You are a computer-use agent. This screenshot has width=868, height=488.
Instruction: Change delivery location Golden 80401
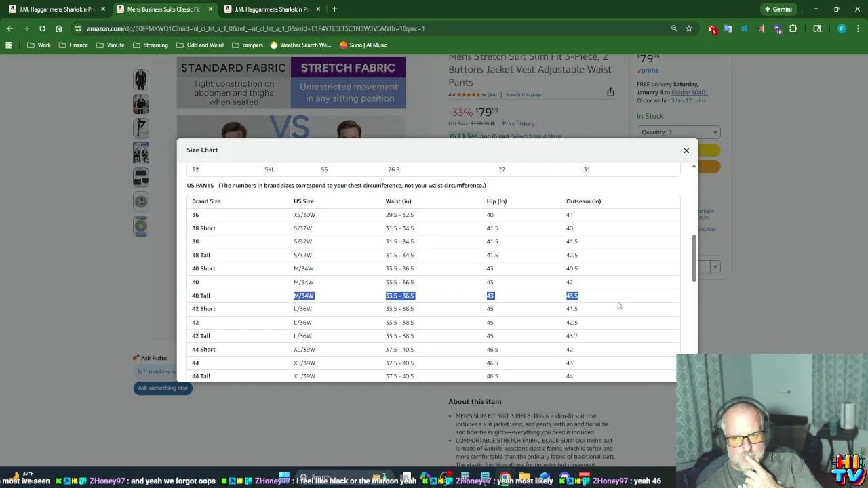pyautogui.click(x=690, y=92)
